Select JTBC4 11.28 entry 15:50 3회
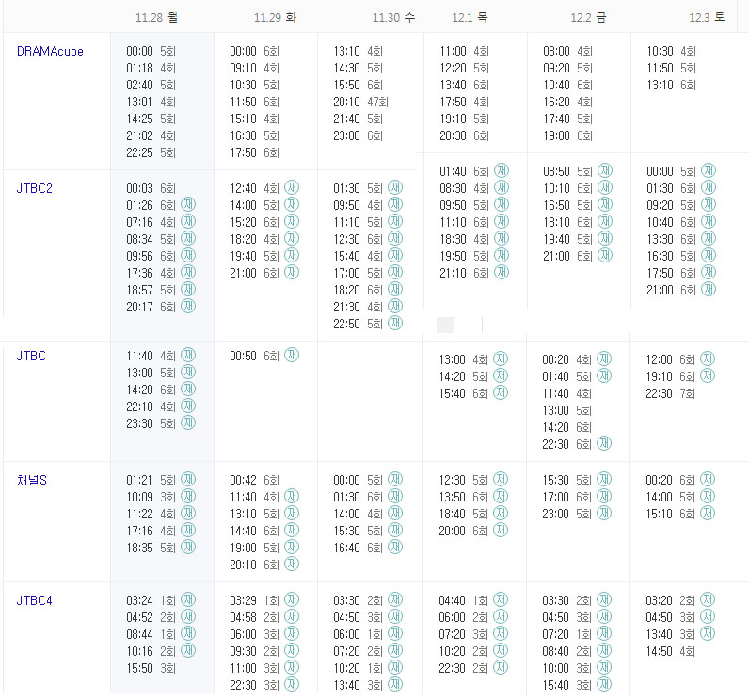 (151, 669)
